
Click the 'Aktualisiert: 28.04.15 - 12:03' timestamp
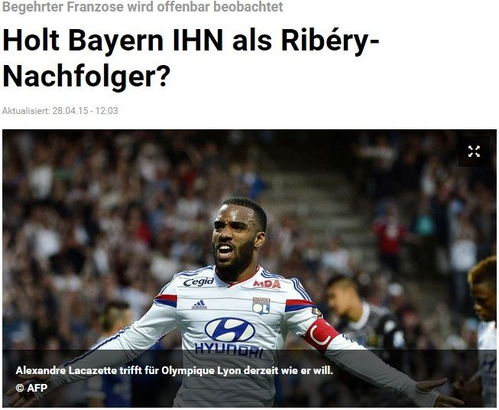[60, 111]
